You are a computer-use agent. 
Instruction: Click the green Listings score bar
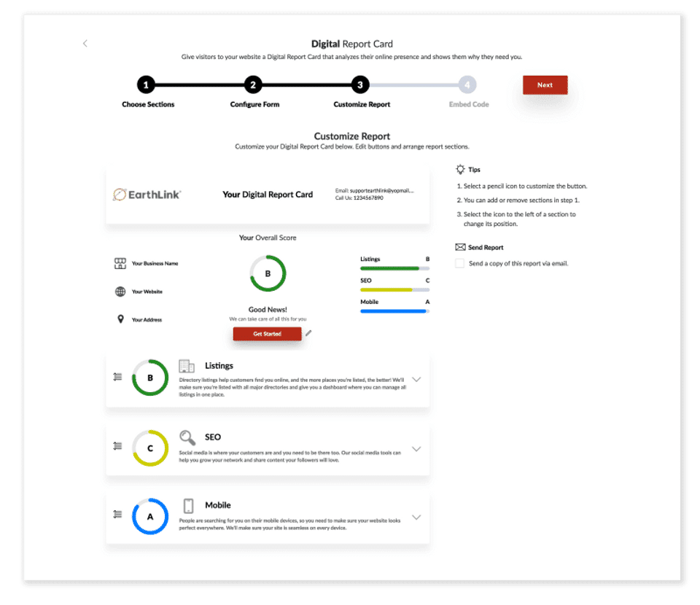click(394, 268)
